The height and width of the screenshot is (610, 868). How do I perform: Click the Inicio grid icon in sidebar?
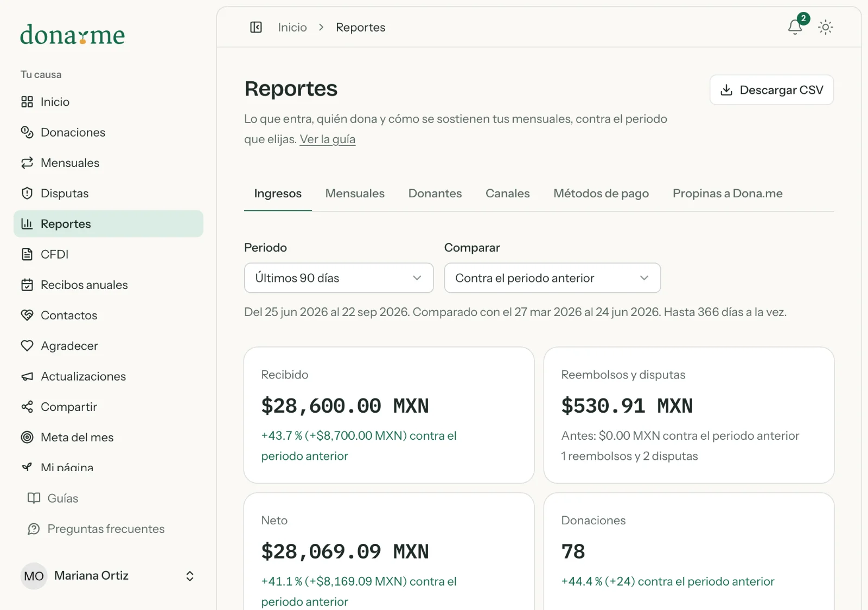pos(27,102)
